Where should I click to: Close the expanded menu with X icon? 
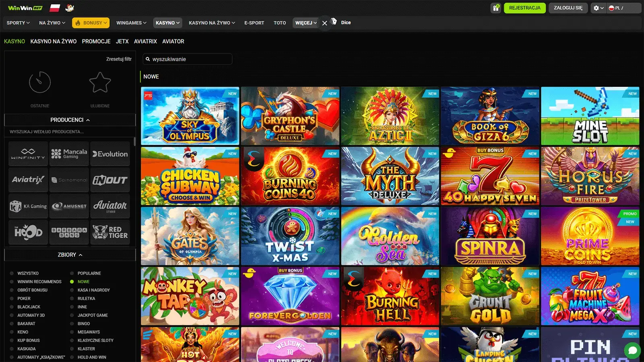click(x=325, y=23)
